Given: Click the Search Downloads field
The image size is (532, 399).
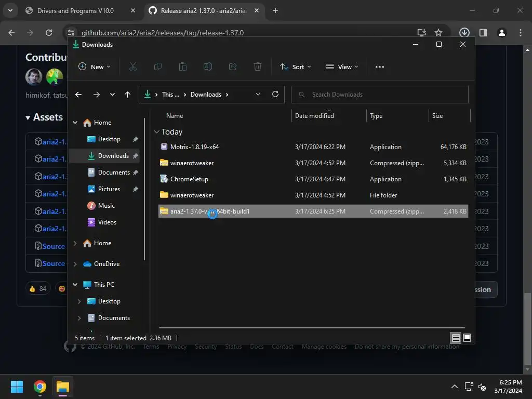Looking at the screenshot, I should [x=380, y=95].
